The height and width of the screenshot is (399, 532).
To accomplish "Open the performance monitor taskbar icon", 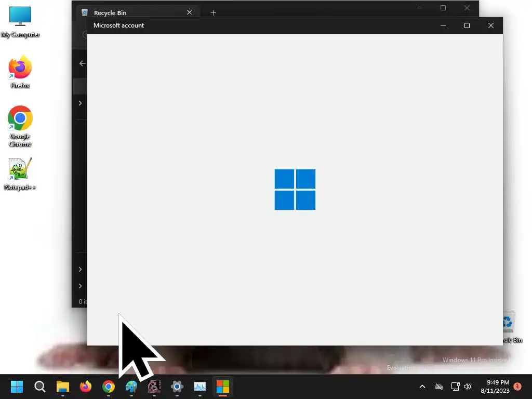I will (x=200, y=387).
